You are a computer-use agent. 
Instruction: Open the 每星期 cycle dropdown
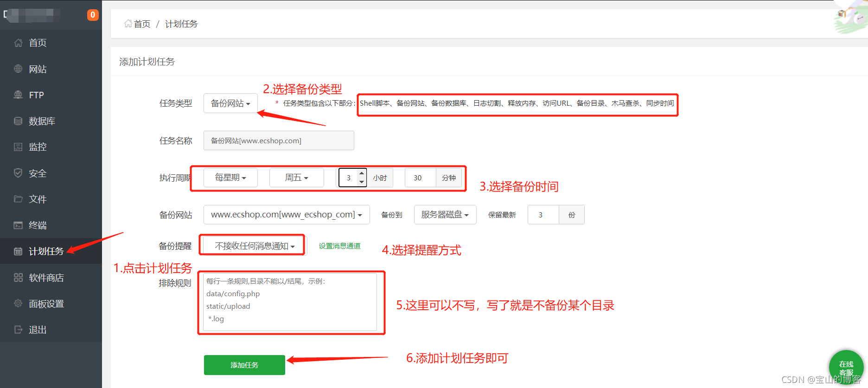click(x=230, y=178)
